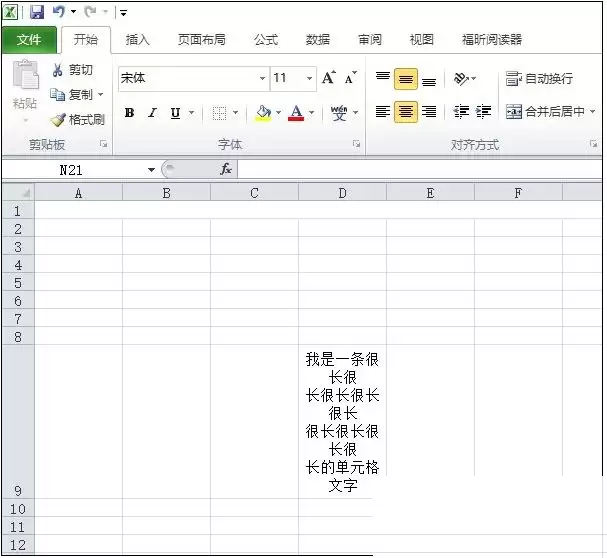Click the increase font size icon
The width and height of the screenshot is (607, 558).
(329, 78)
